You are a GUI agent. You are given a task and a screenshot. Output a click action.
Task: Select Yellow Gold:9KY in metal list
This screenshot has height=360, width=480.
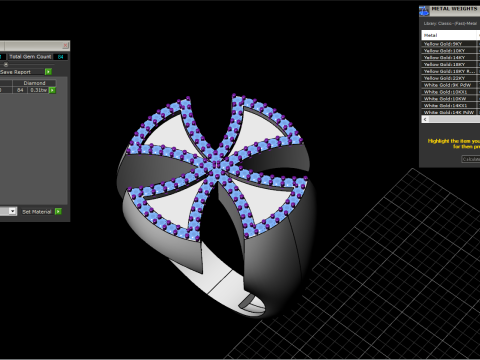pyautogui.click(x=449, y=44)
